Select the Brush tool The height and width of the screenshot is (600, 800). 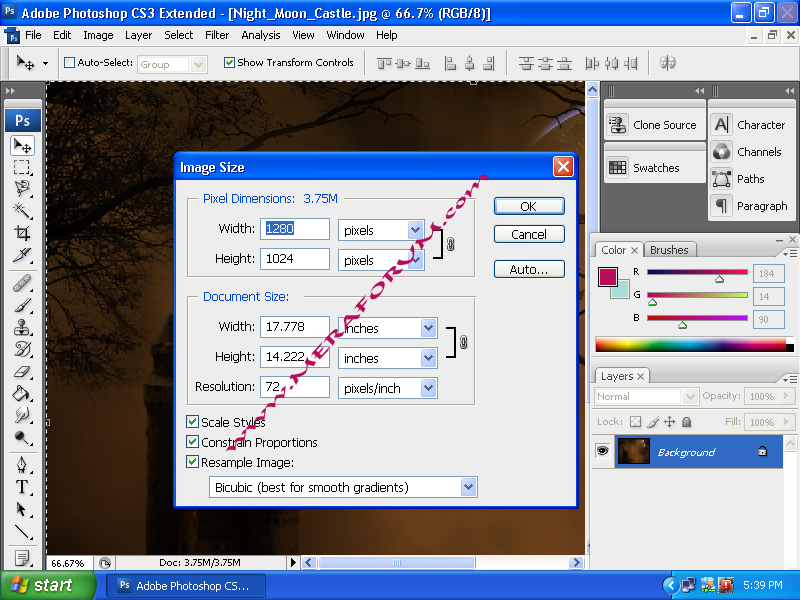22,305
